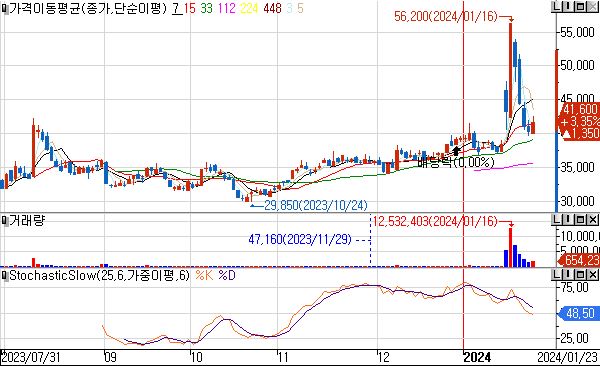Open the 가격이동평균(종가,단순이평) indicator label

coord(88,8)
